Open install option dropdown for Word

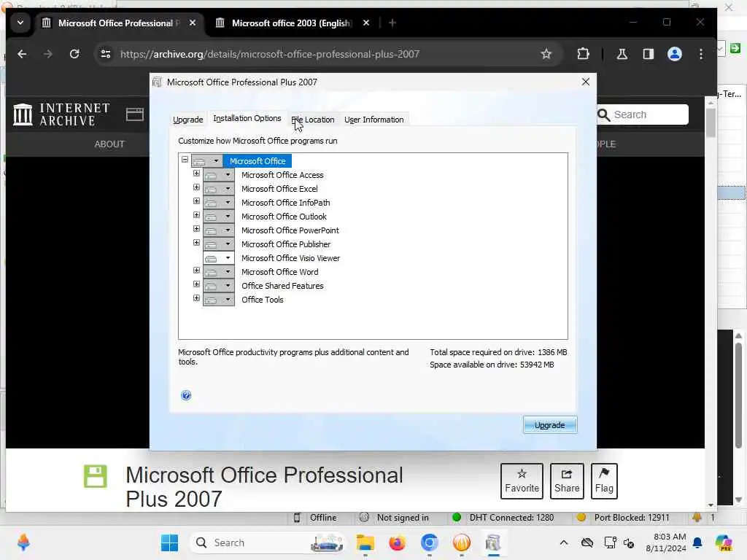(x=219, y=272)
